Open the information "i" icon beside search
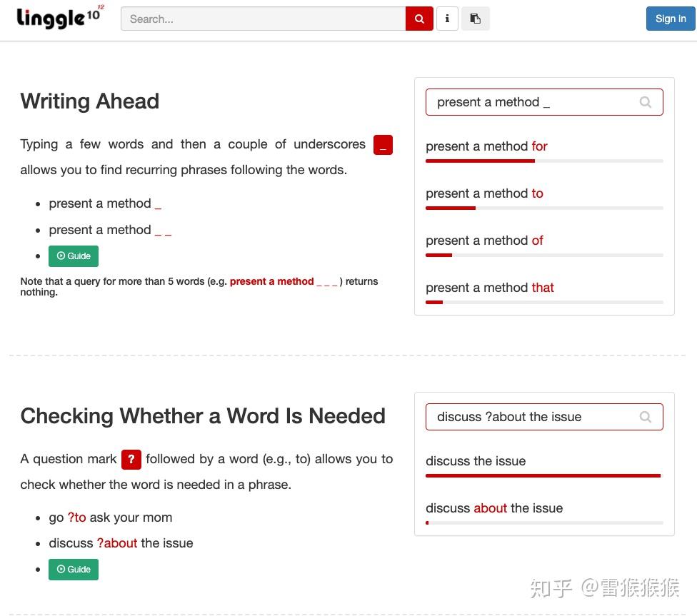Viewport: 697px width, 616px height. coord(447,19)
